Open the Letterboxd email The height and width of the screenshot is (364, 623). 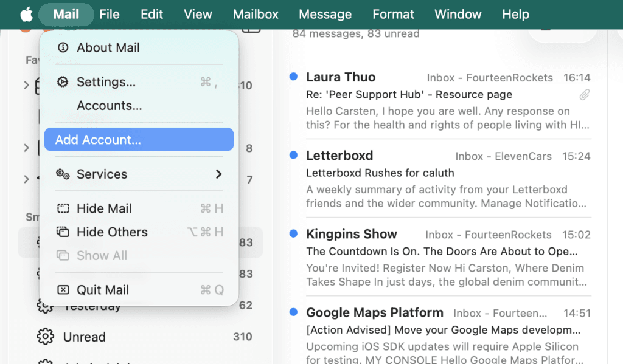pyautogui.click(x=448, y=179)
